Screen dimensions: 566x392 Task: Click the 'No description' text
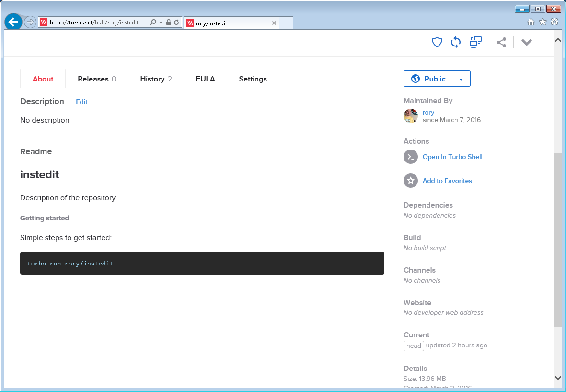click(x=45, y=120)
